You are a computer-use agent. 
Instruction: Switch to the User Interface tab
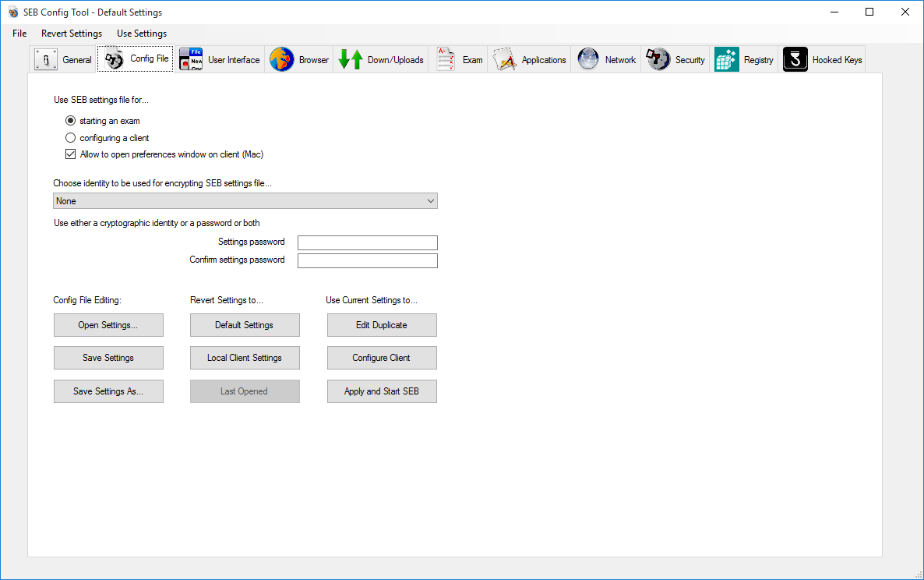tap(220, 59)
